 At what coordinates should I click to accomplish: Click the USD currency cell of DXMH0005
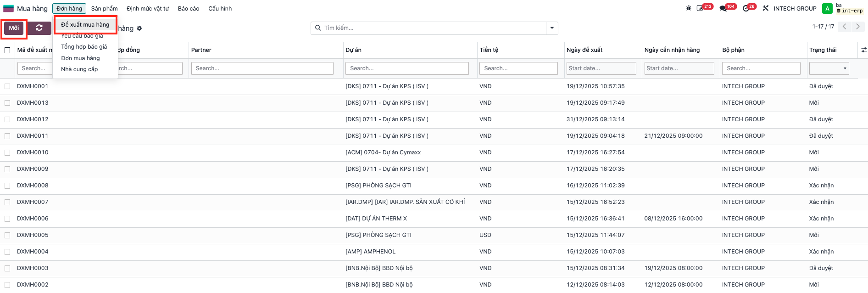coord(485,235)
